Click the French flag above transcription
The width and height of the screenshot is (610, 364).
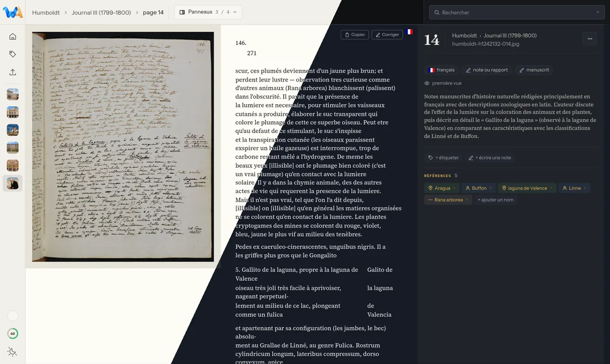click(409, 32)
